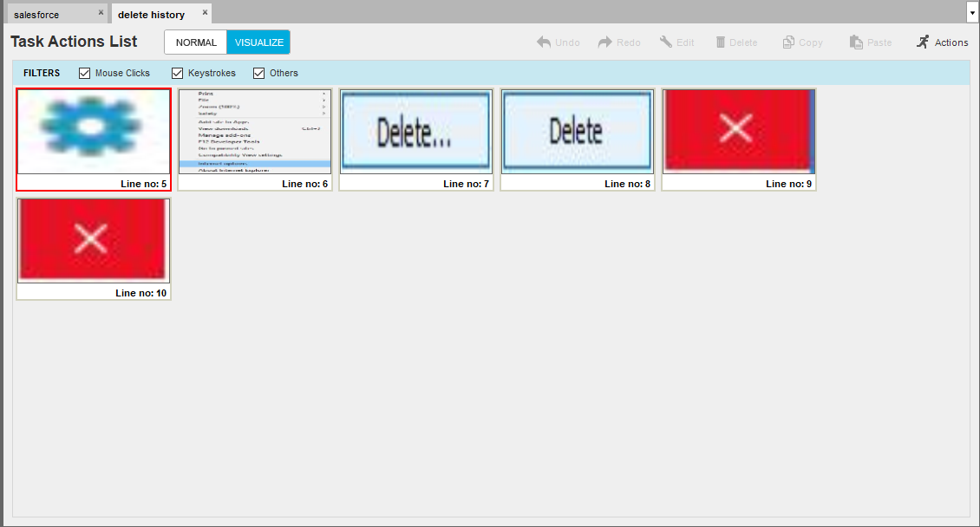Toggle the Others filter checkbox

pyautogui.click(x=258, y=73)
